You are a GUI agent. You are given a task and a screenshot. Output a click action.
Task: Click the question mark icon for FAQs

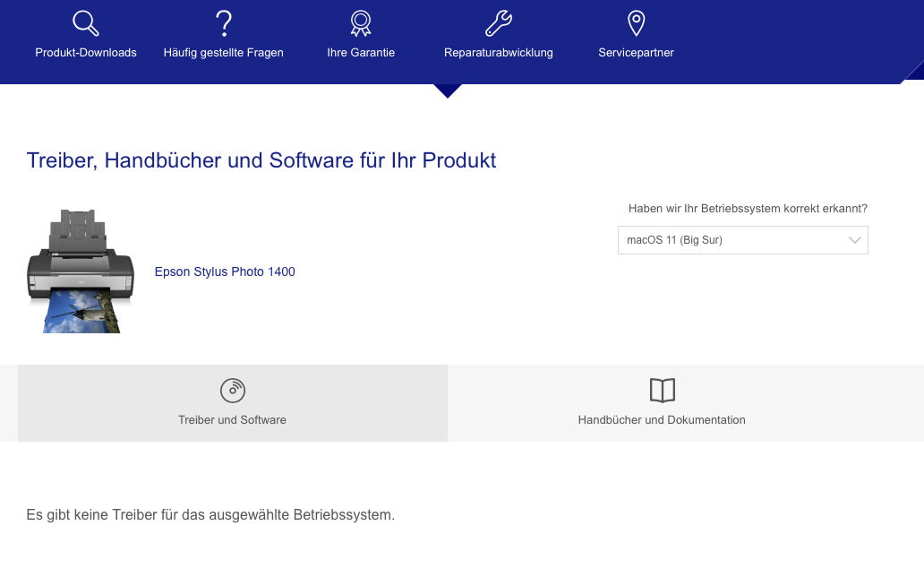click(223, 23)
